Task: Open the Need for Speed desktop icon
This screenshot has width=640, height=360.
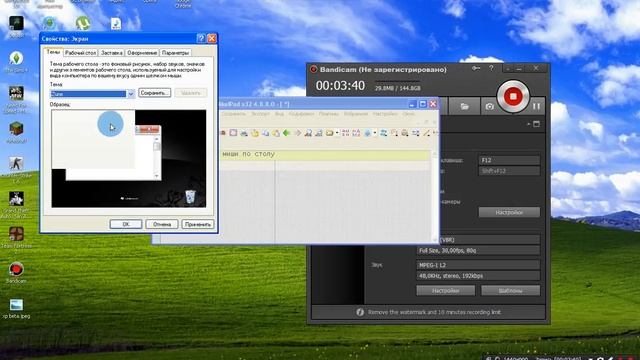Action: [x=16, y=100]
